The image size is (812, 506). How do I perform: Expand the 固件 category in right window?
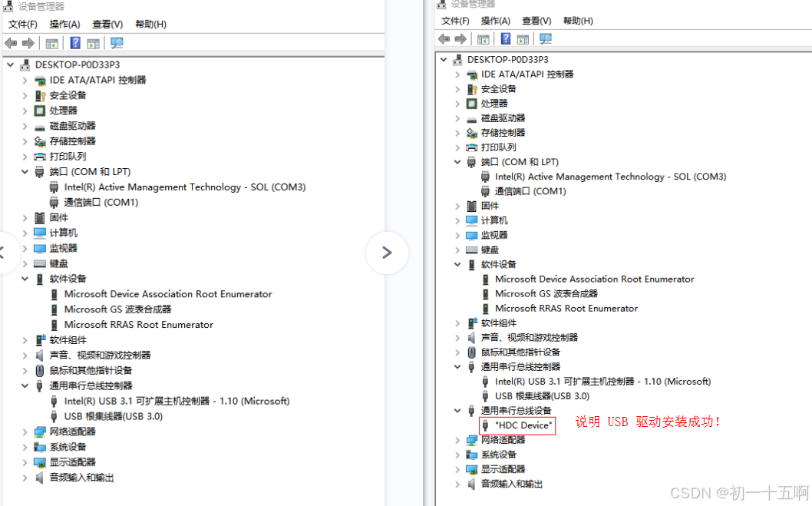[457, 205]
